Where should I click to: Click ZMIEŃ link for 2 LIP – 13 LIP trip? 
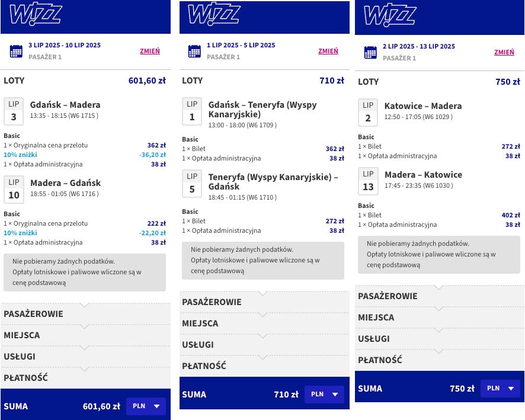click(504, 52)
